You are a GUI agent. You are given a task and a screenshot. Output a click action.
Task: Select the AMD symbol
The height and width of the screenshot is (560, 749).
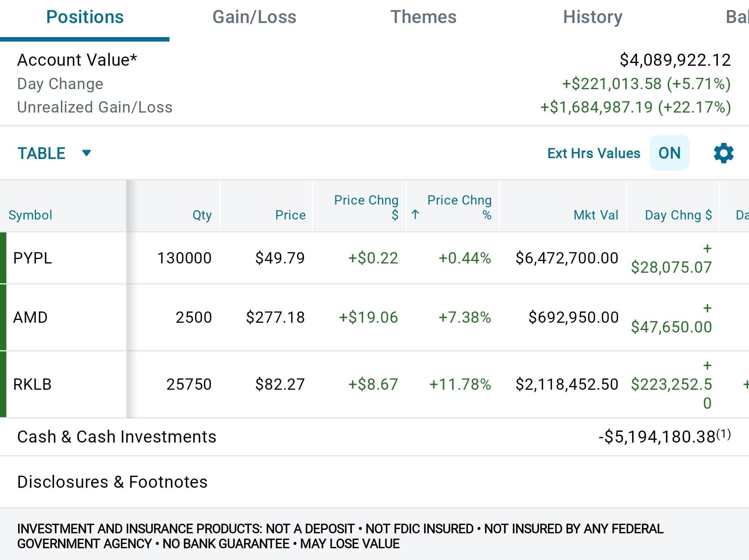point(30,318)
